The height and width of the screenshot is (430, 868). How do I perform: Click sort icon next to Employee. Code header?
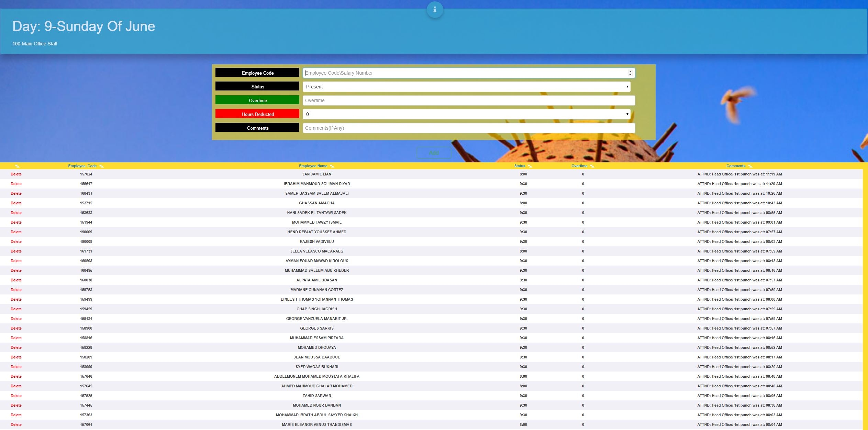point(101,166)
